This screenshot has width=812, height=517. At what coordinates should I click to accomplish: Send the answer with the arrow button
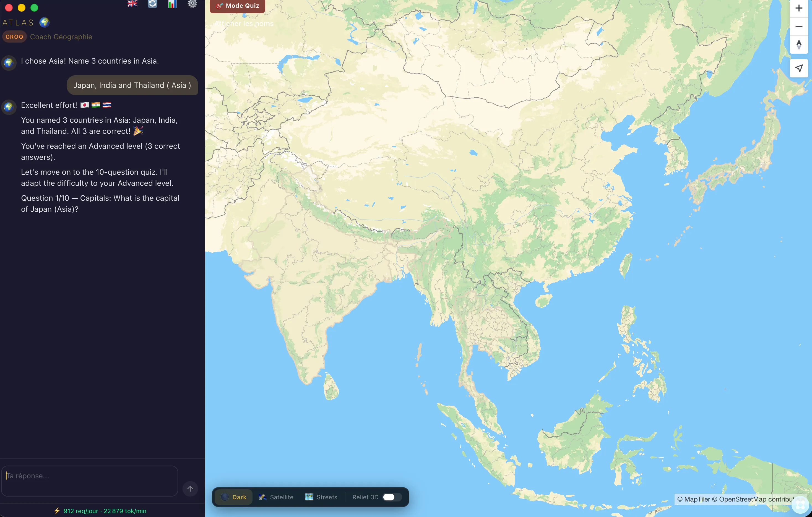190,488
